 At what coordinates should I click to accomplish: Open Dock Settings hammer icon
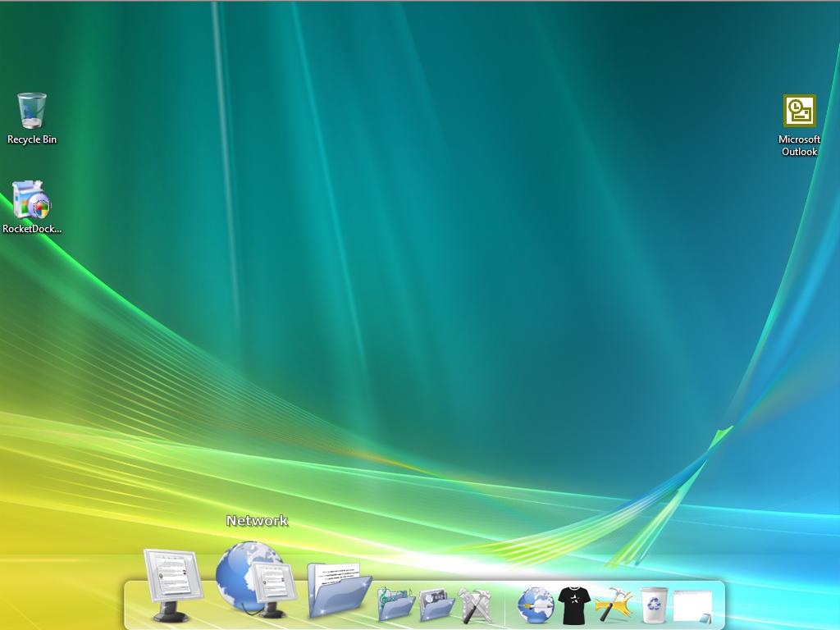click(614, 605)
